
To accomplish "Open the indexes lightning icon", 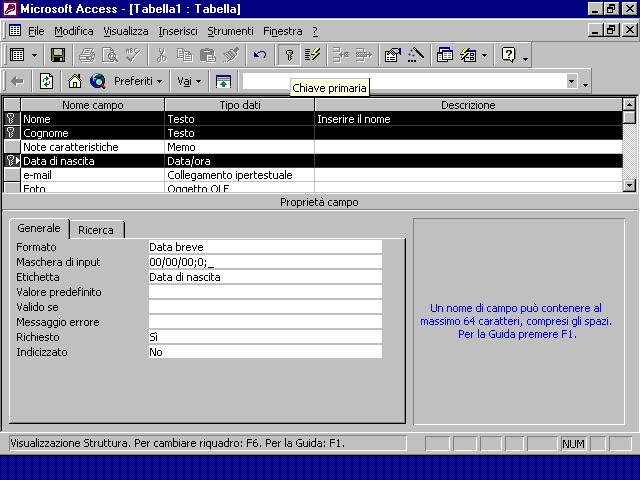I will (312, 55).
